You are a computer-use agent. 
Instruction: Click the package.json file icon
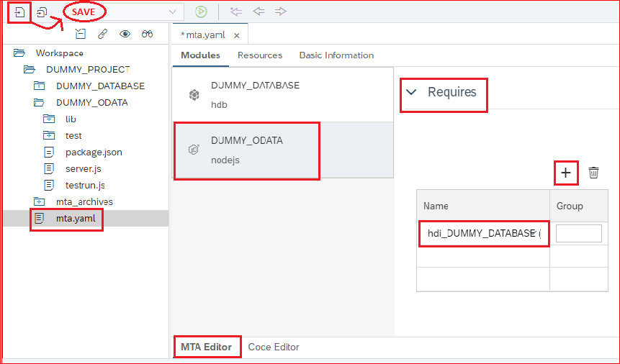click(49, 153)
